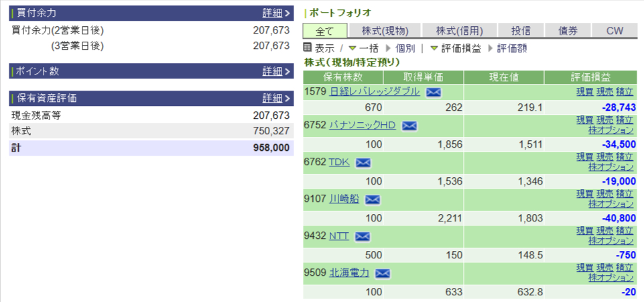
Task: Switch to the 株式(現物) tab
Action: 385,31
